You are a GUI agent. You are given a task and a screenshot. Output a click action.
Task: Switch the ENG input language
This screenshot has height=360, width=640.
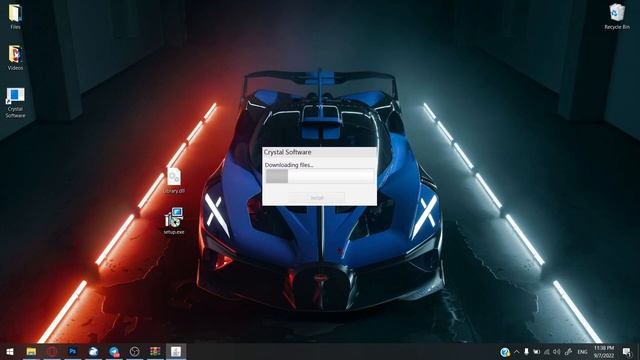582,352
